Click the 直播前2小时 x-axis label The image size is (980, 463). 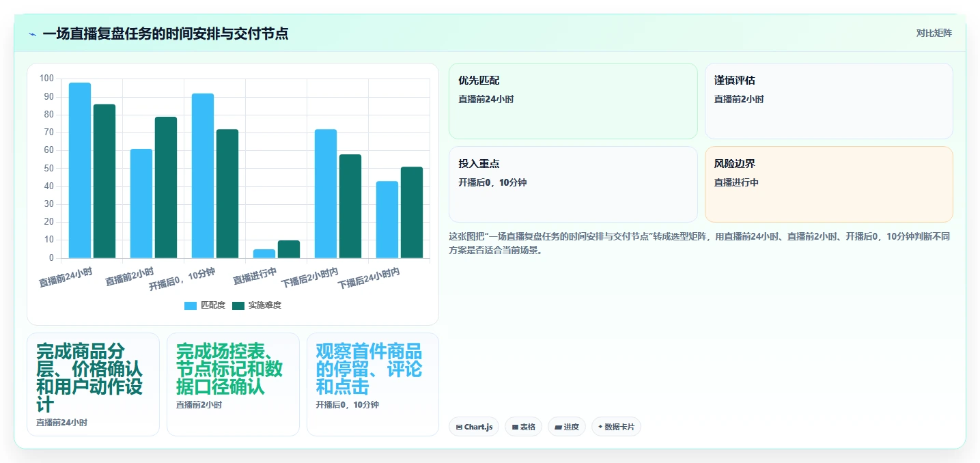130,276
